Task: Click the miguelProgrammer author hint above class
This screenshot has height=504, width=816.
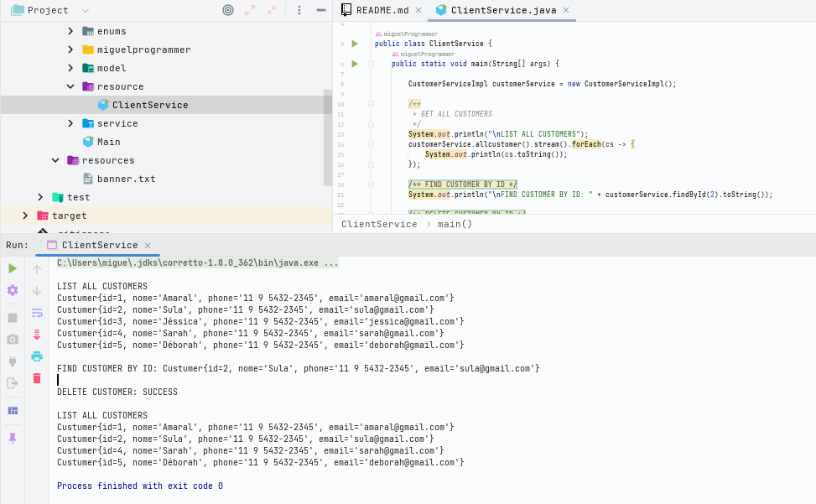Action: (407, 34)
